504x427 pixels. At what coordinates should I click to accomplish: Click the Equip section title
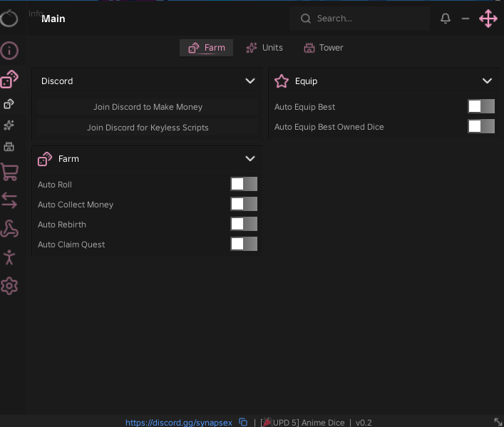tap(307, 81)
